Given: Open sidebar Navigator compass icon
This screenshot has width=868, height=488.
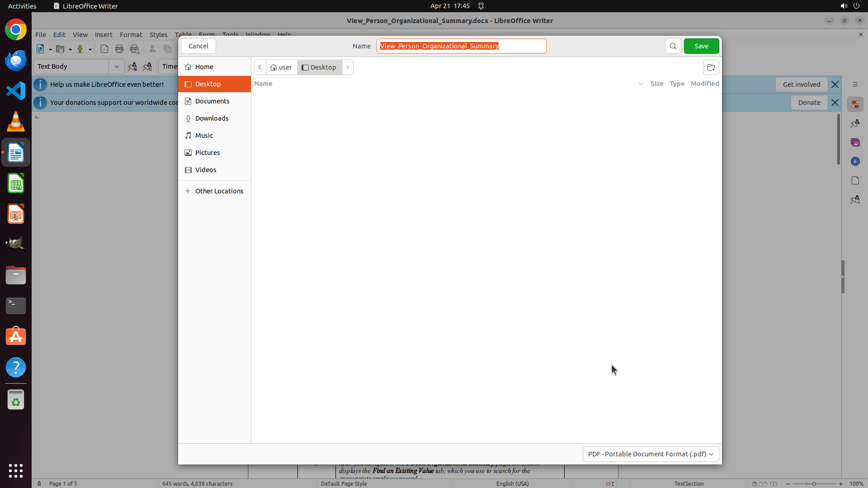Looking at the screenshot, I should point(855,161).
